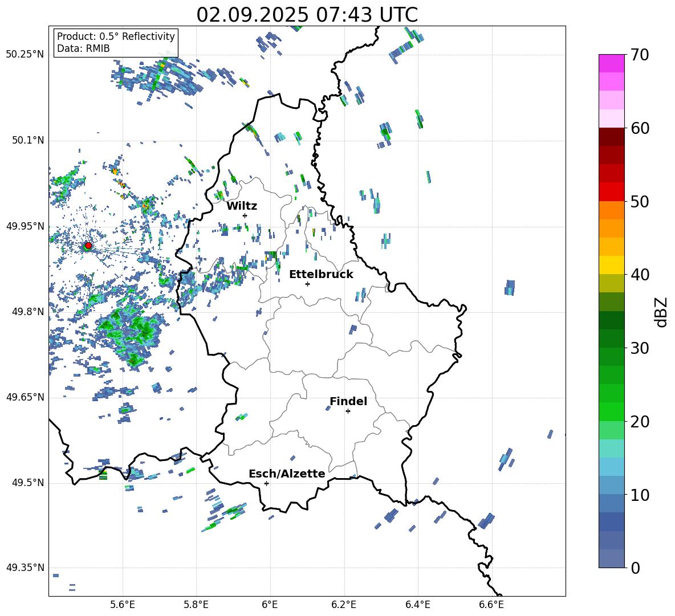The height and width of the screenshot is (616, 675).
Task: Select the Findel city label
Action: click(348, 401)
